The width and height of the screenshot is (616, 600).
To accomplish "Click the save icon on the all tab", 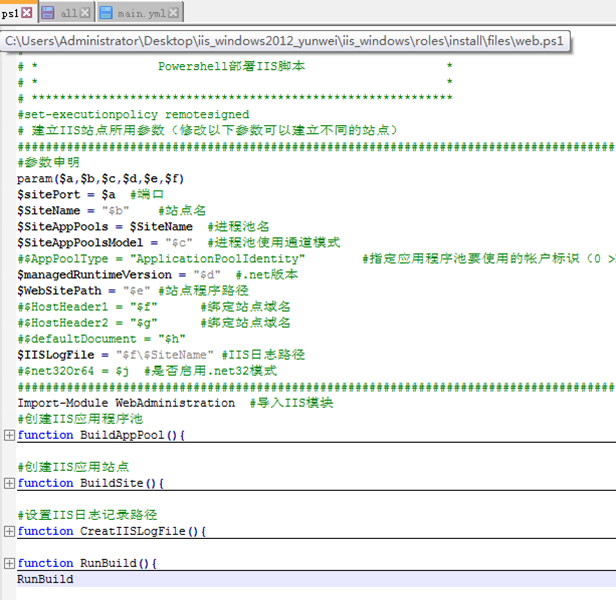I will tap(48, 13).
